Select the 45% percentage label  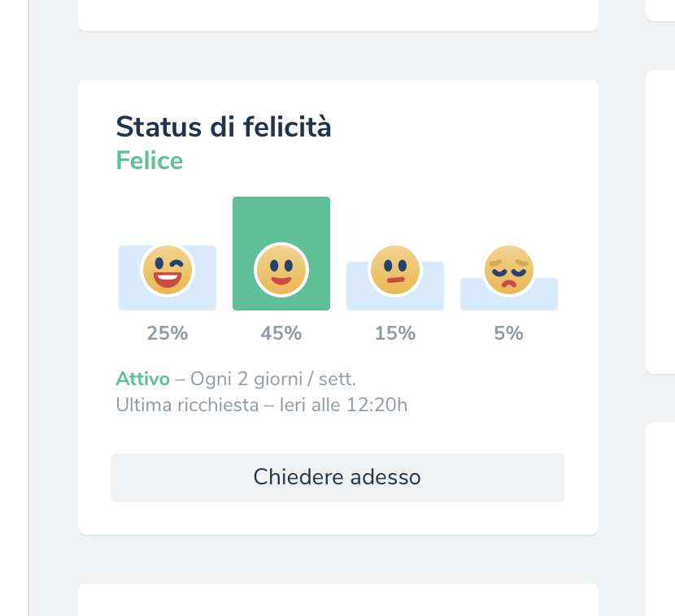[x=281, y=333]
